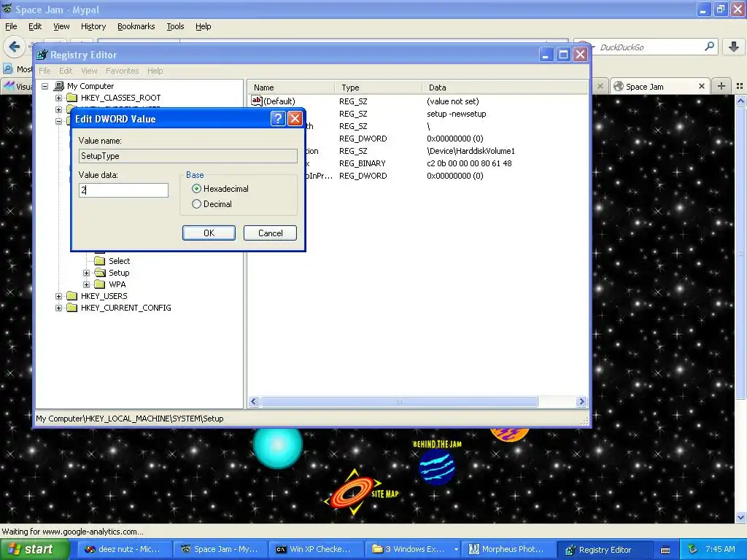This screenshot has width=747, height=560.
Task: Open Registry Editor Favorites menu
Action: click(123, 71)
